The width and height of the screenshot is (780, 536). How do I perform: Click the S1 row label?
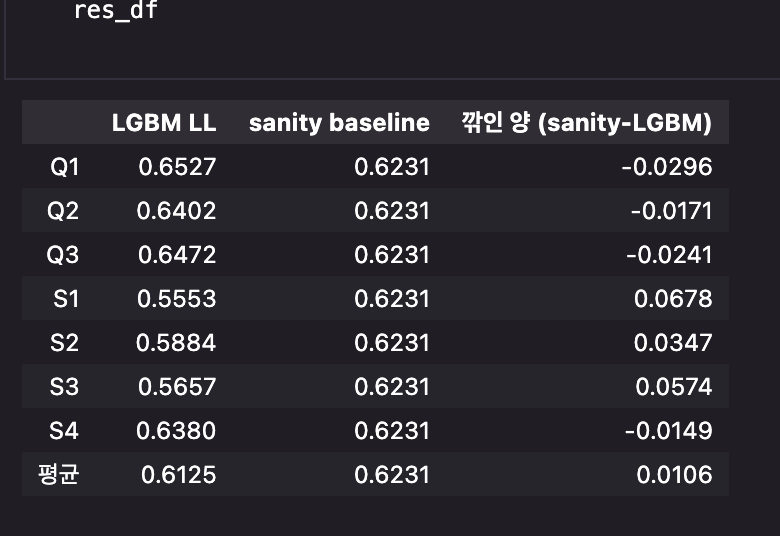pyautogui.click(x=66, y=299)
